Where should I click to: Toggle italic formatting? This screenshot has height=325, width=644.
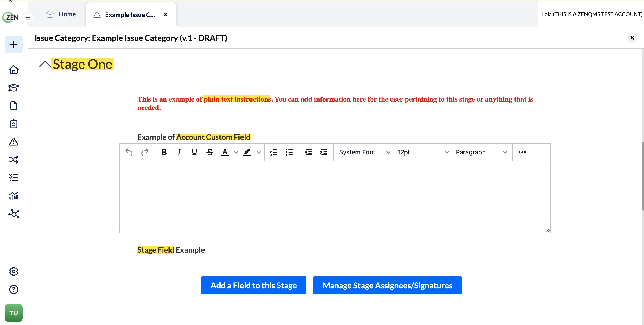point(179,152)
